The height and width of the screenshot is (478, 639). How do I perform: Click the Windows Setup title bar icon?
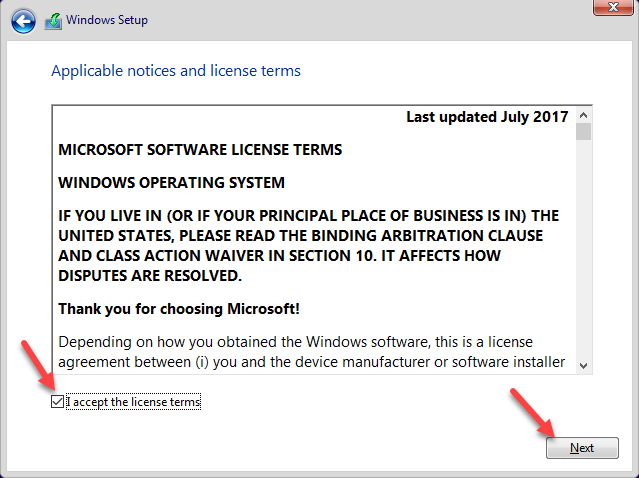tap(52, 19)
